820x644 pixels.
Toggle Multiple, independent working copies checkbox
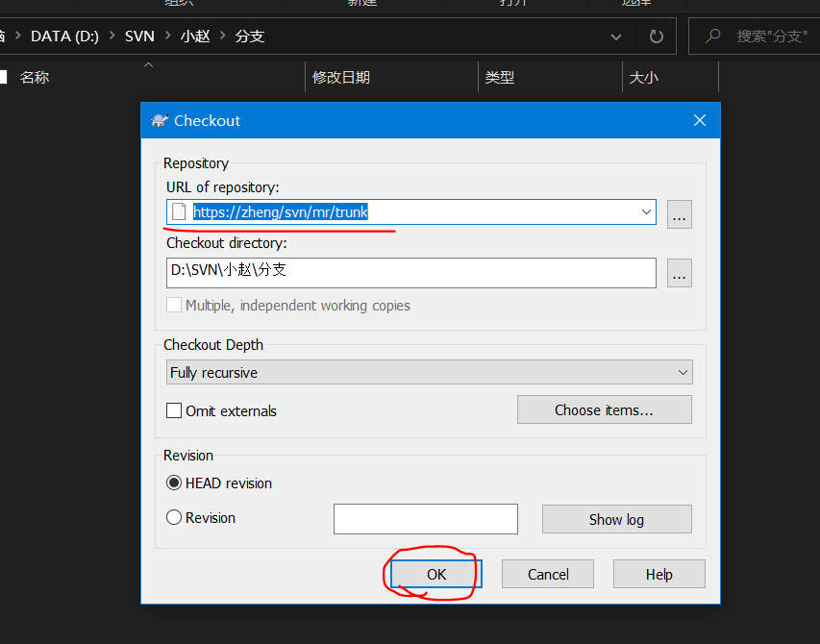point(174,305)
